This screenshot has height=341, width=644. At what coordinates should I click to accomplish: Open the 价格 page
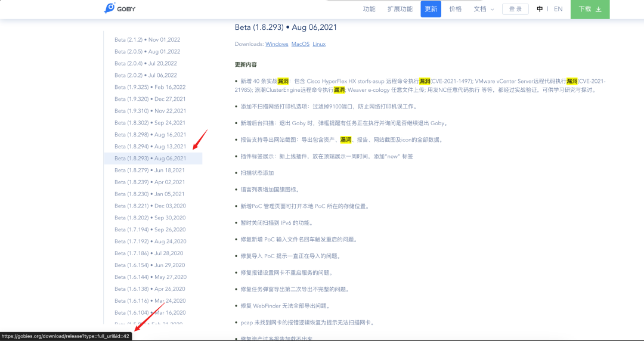pos(456,9)
